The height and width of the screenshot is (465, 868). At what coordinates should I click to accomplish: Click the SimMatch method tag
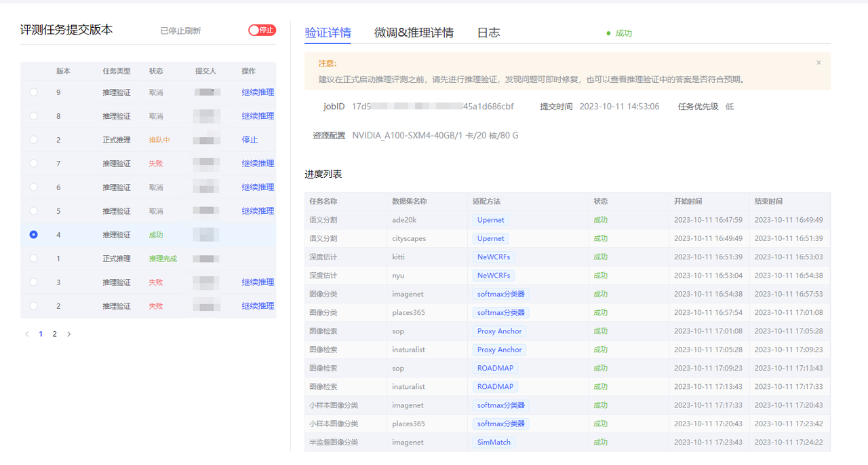493,442
